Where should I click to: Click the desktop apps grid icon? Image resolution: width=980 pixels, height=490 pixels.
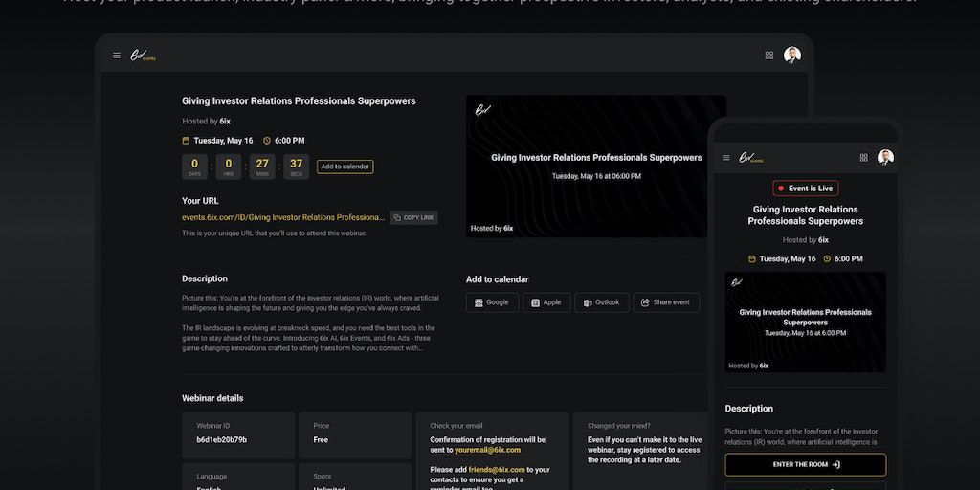(768, 56)
